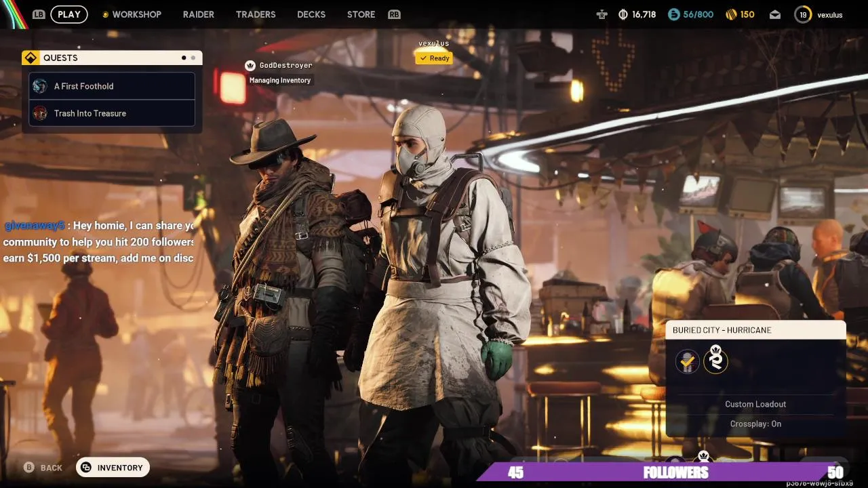The image size is (868, 488).
Task: Click the givenaway5 chat username
Action: tap(35, 226)
